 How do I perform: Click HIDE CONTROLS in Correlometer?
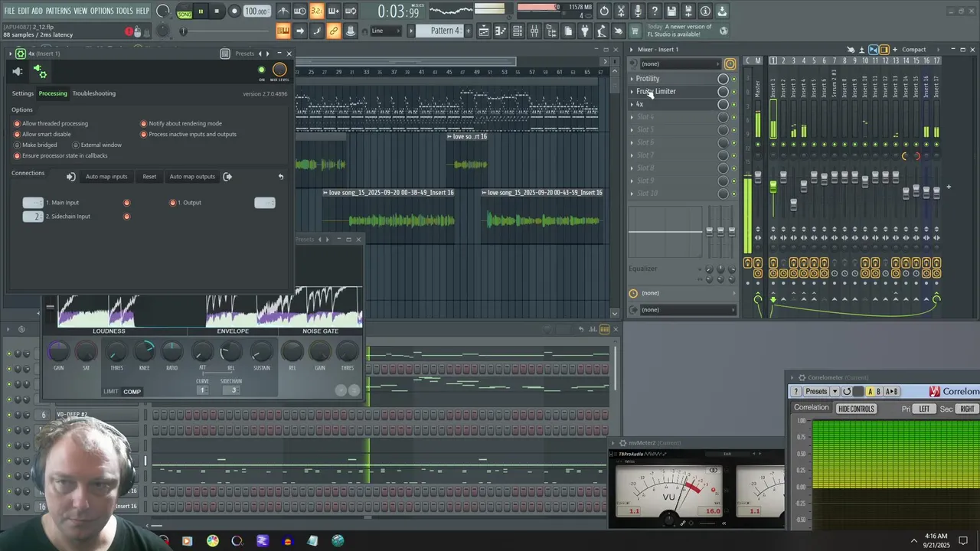point(856,409)
